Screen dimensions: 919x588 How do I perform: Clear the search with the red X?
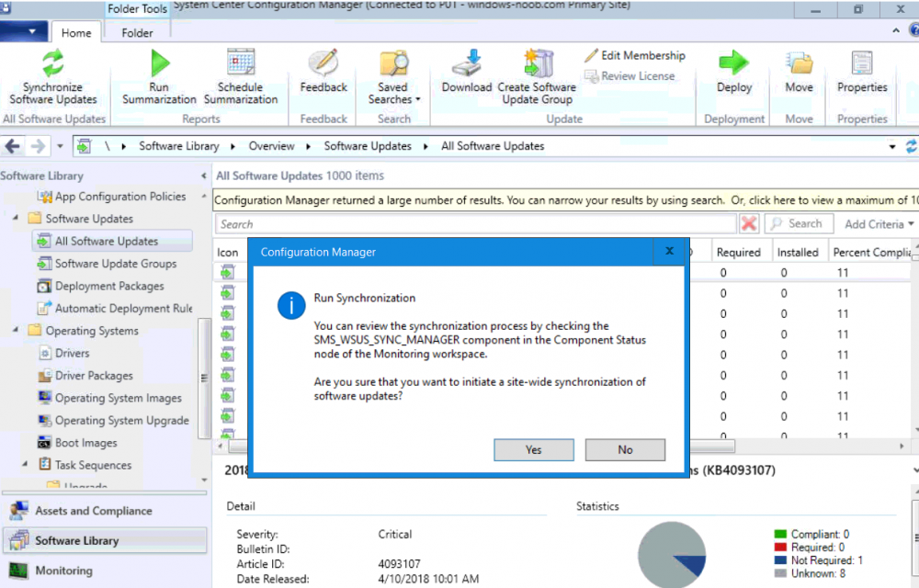748,224
